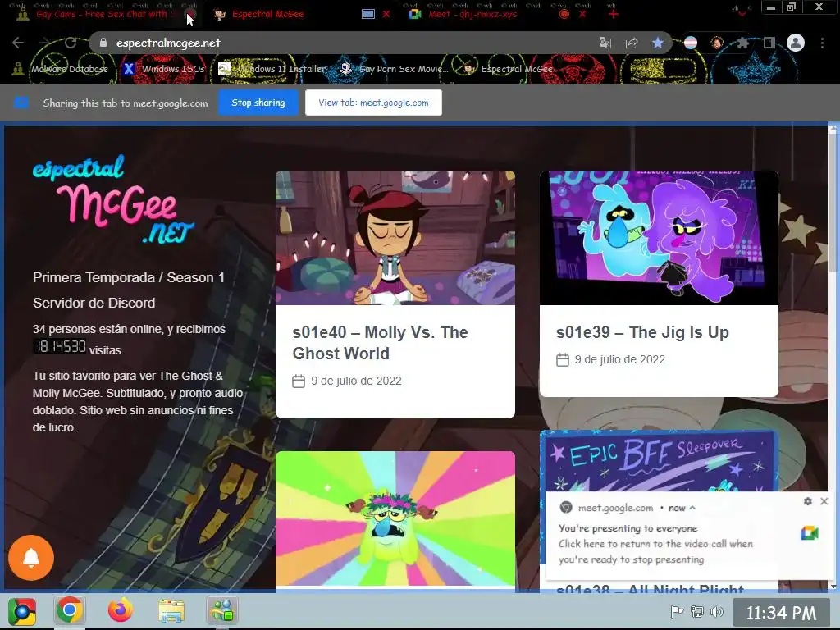The image size is (840, 630).
Task: Open the Messenger taskbar icon
Action: [221, 610]
